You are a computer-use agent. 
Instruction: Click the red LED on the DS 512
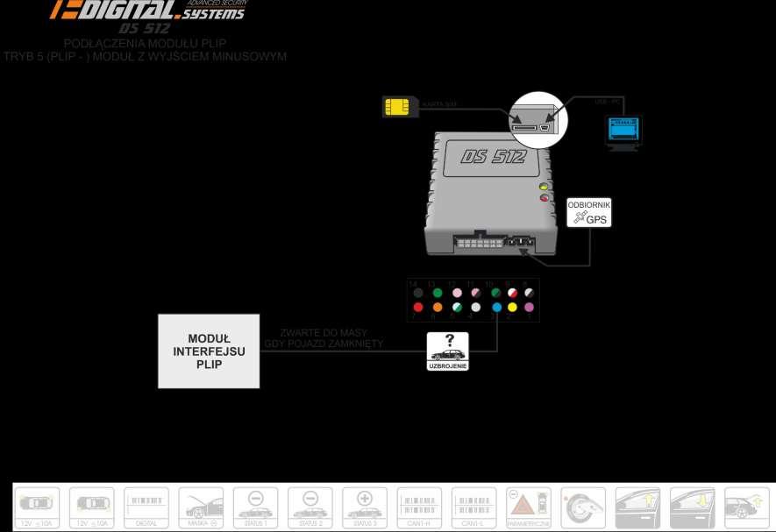(544, 198)
